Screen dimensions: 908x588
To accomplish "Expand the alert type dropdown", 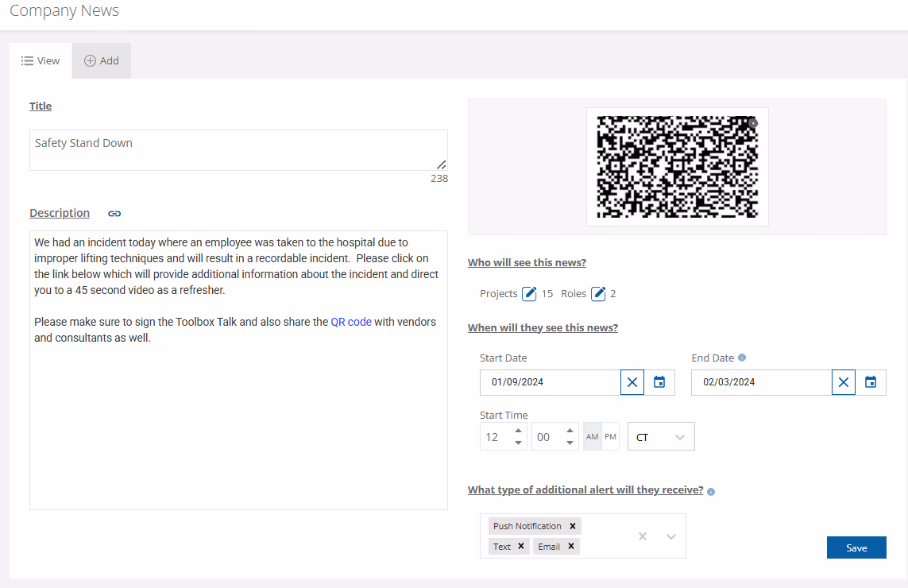I will tap(671, 536).
